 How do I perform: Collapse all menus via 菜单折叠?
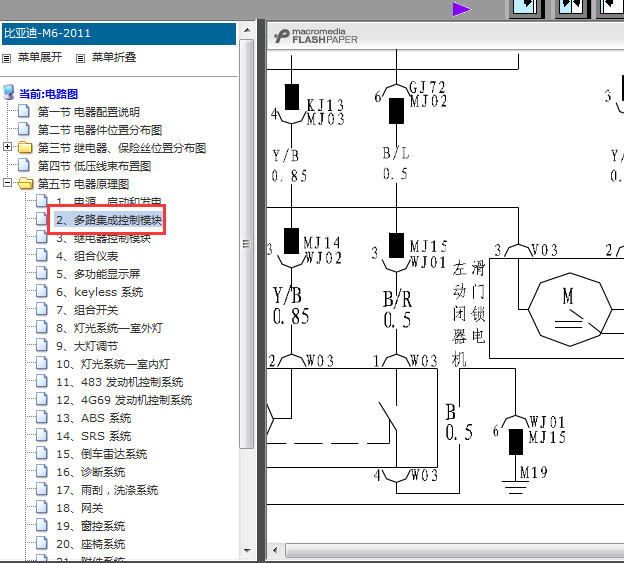coord(114,57)
